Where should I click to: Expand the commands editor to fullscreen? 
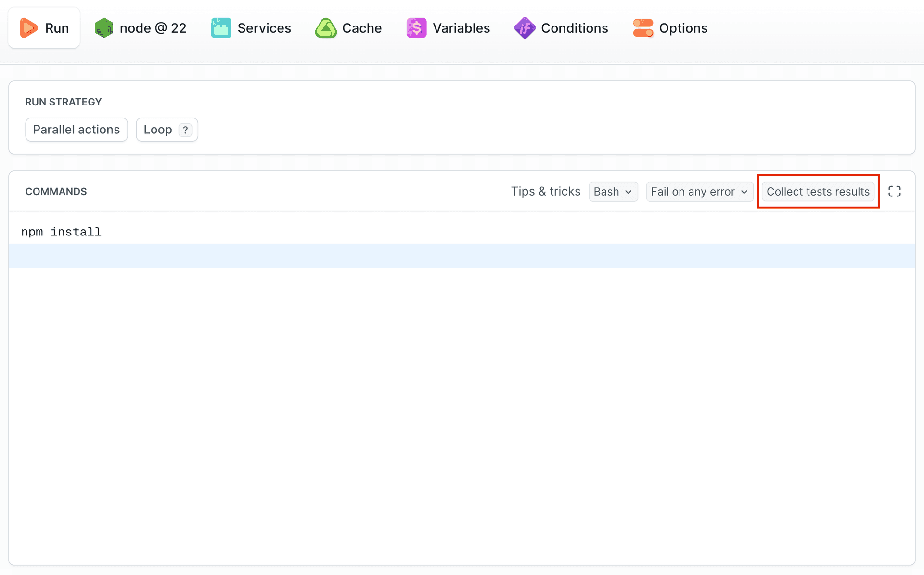[895, 191]
